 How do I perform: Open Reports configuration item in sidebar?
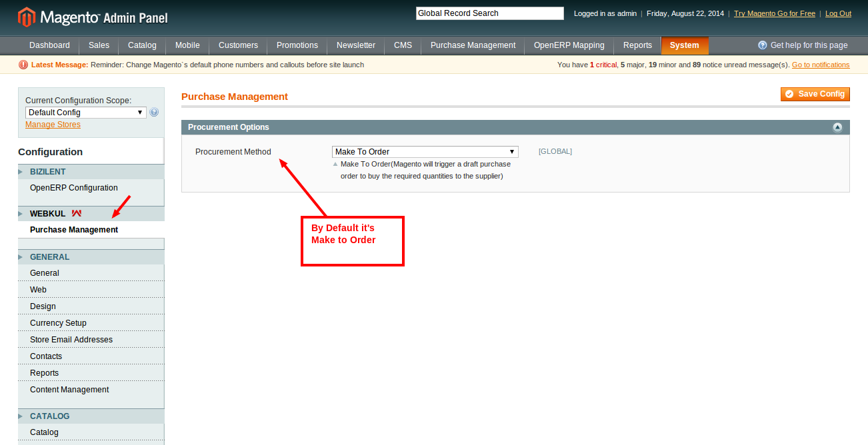click(x=91, y=373)
